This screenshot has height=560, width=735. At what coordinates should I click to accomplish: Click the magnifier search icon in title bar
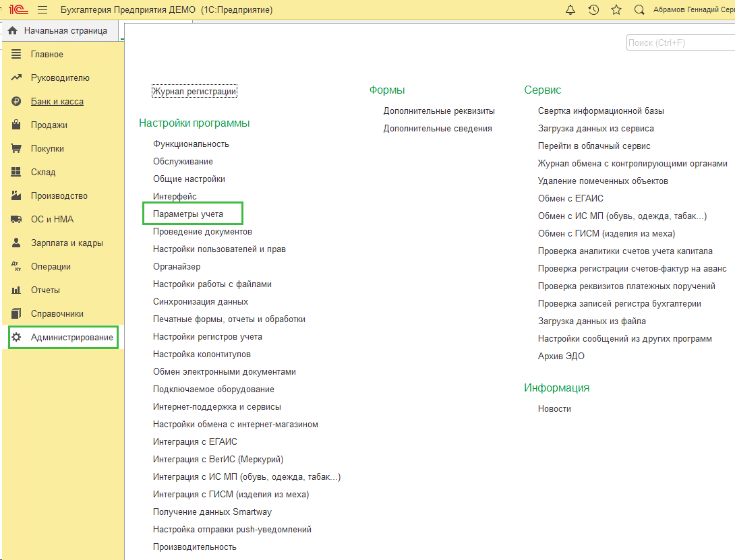pos(639,10)
